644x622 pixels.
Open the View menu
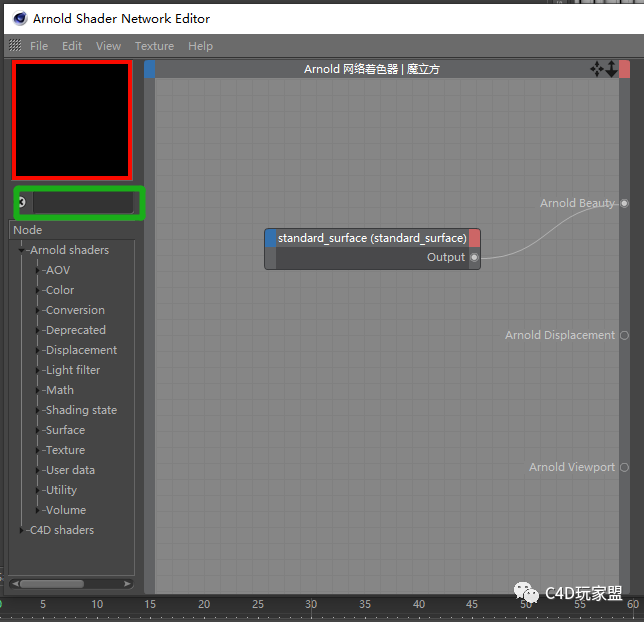click(x=108, y=46)
